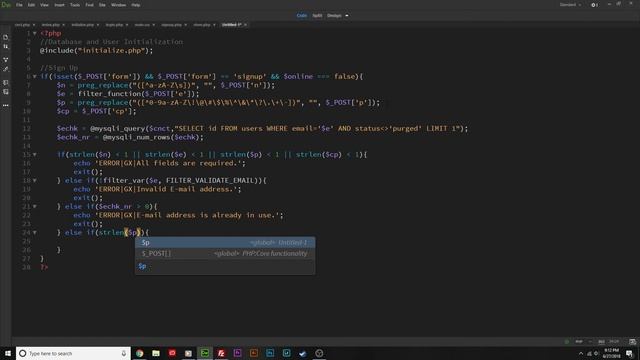Click the taskbar date and time
Screen dimensions: 640x360
pyautogui.click(x=611, y=353)
